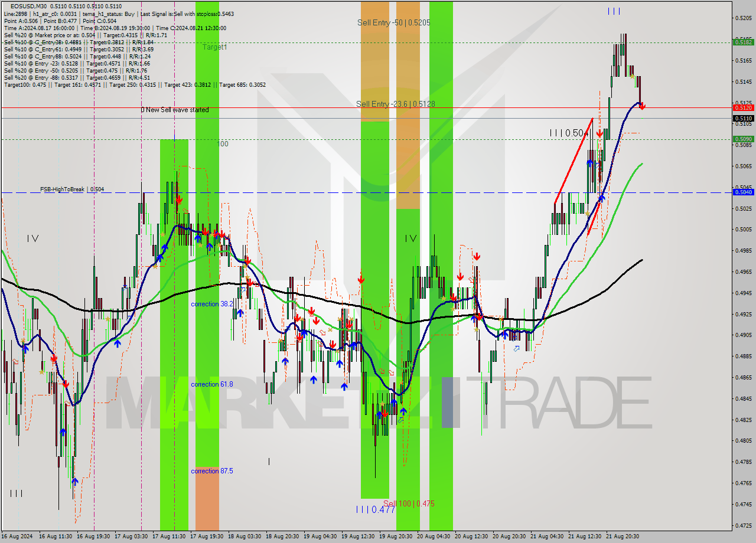Click the '20 Aug 04:30' time axis label
This screenshot has height=543, width=756.
click(x=433, y=537)
